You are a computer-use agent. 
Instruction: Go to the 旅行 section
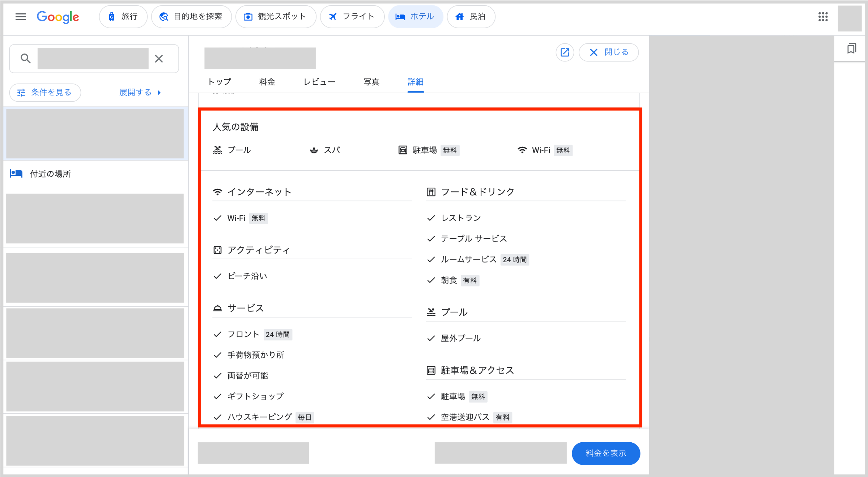[123, 17]
